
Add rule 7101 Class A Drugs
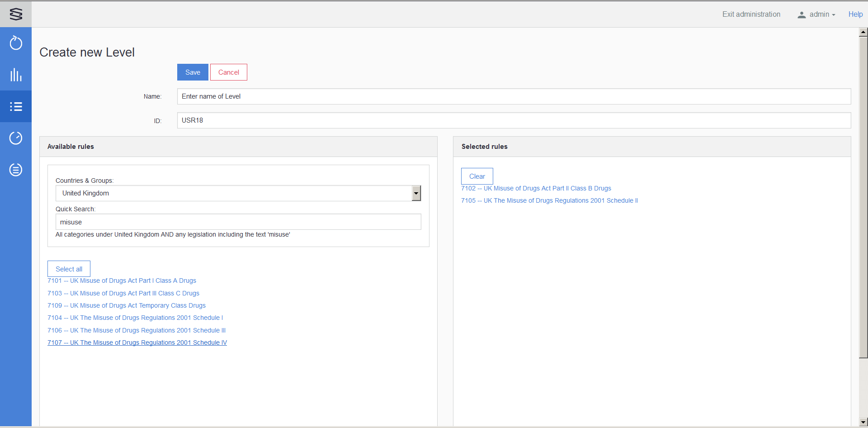(x=122, y=281)
